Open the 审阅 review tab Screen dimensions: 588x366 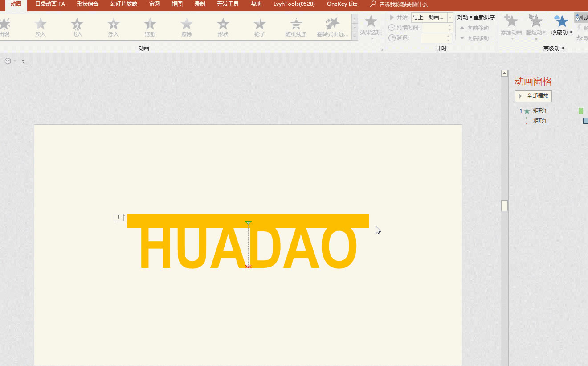pyautogui.click(x=155, y=4)
